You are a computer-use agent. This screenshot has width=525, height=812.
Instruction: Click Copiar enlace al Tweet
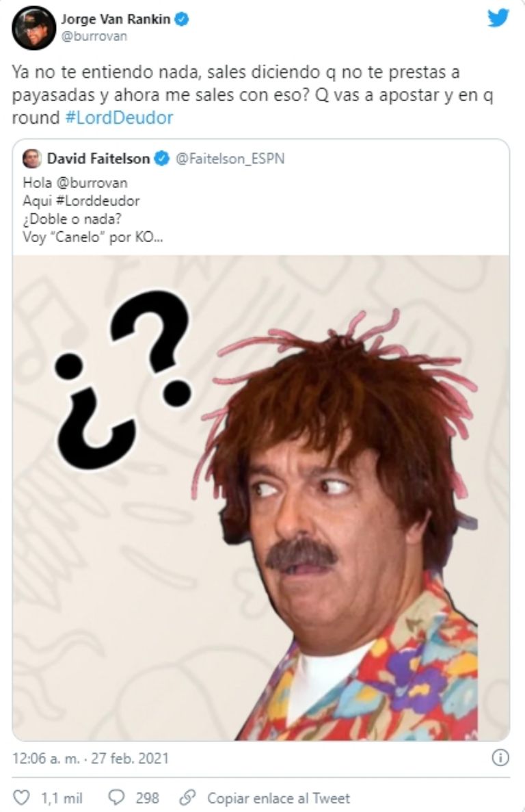click(279, 798)
